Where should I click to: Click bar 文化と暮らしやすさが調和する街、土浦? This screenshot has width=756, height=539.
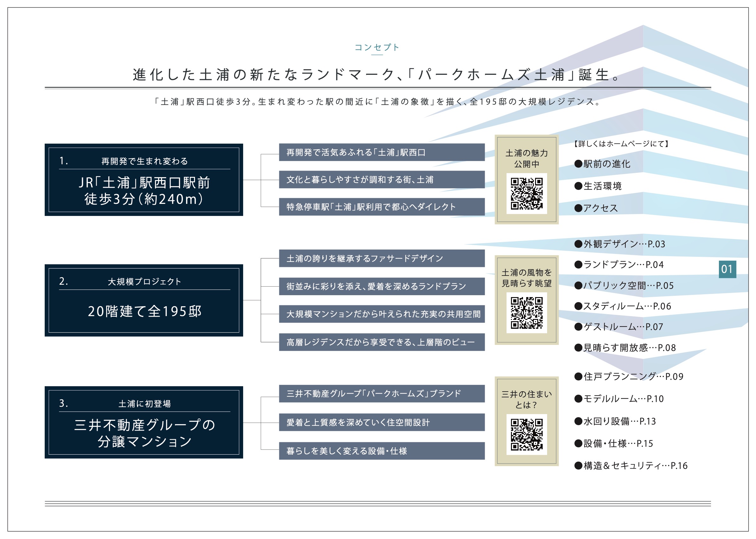(382, 179)
